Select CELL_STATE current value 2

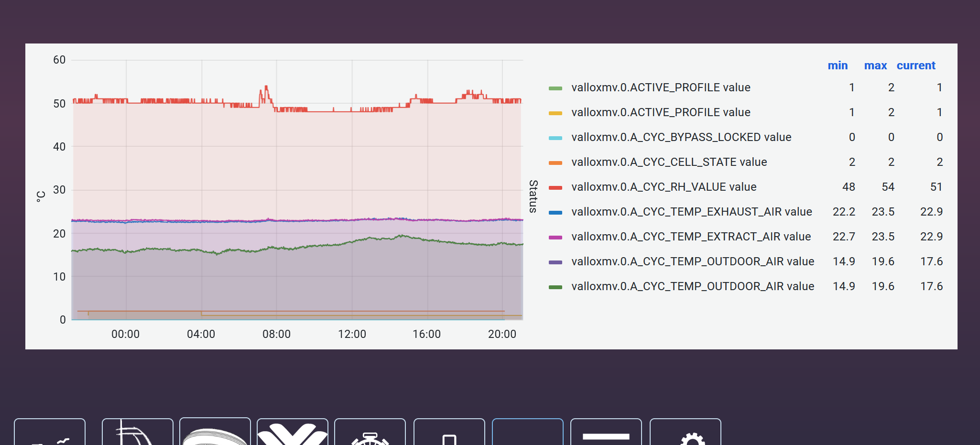939,162
